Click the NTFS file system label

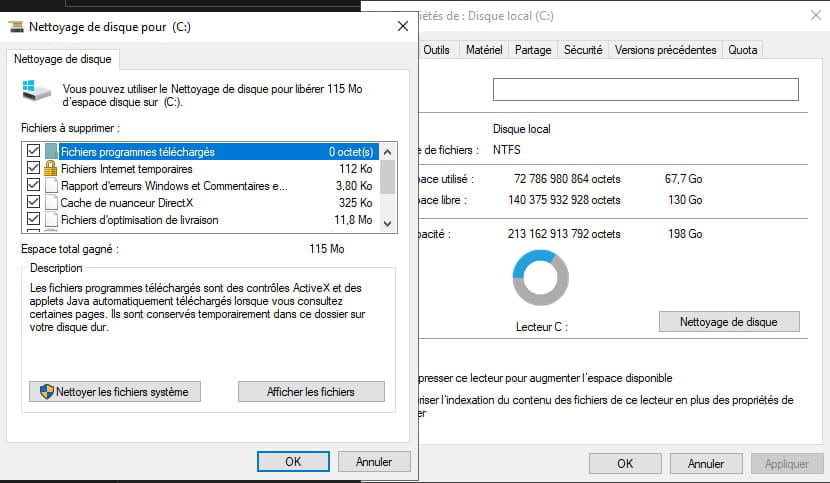pyautogui.click(x=507, y=149)
